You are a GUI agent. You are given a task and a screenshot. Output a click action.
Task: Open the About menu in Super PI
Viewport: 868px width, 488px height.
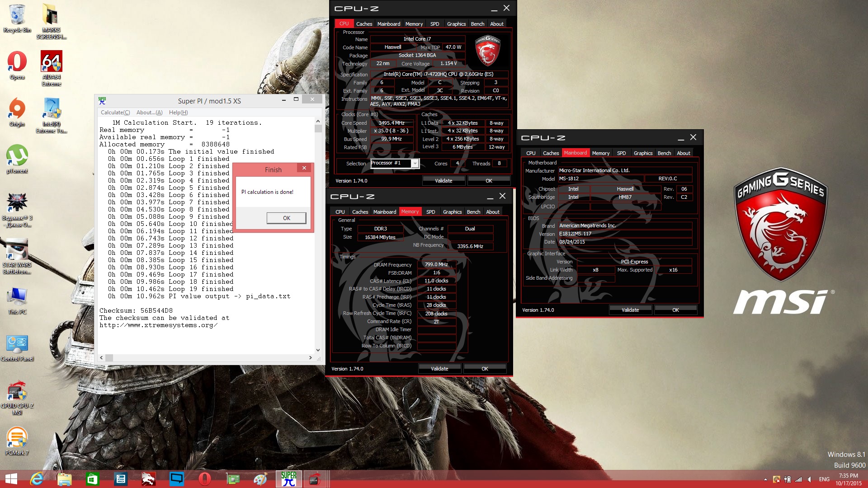pos(149,113)
